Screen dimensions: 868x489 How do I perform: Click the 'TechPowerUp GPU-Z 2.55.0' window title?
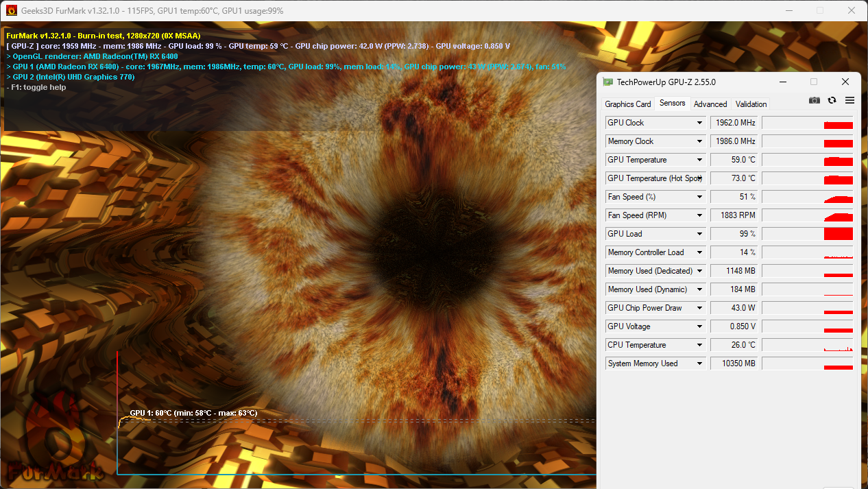click(666, 82)
